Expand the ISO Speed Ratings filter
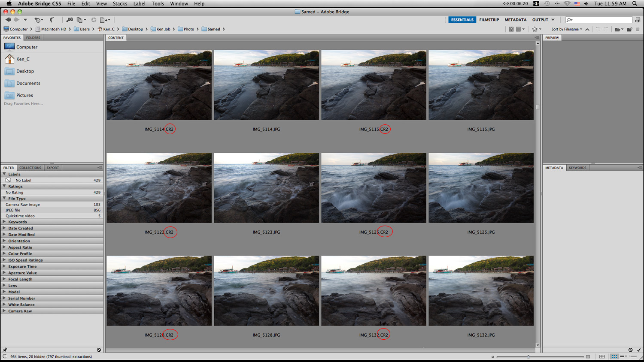 tap(25, 260)
